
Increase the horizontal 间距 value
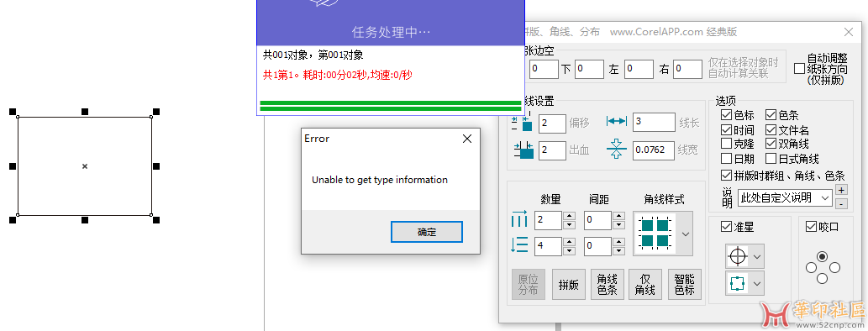pos(619,216)
